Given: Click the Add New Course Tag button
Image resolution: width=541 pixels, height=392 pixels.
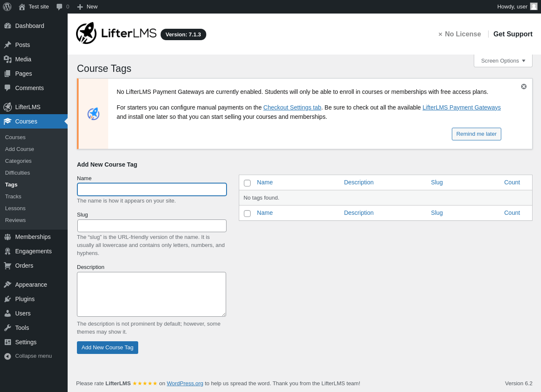Looking at the screenshot, I should coord(107,348).
